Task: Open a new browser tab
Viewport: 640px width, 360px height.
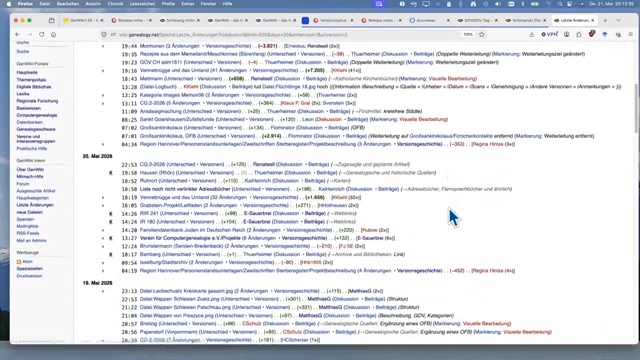Action: (605, 20)
